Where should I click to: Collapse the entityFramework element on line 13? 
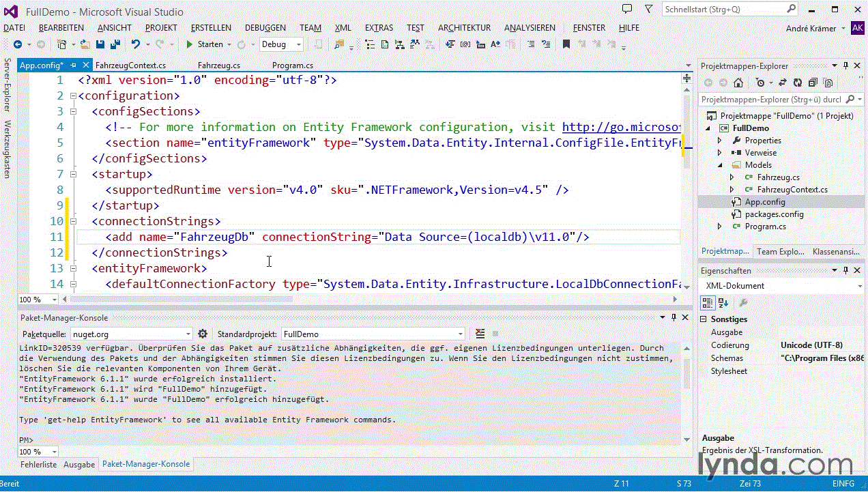point(72,268)
